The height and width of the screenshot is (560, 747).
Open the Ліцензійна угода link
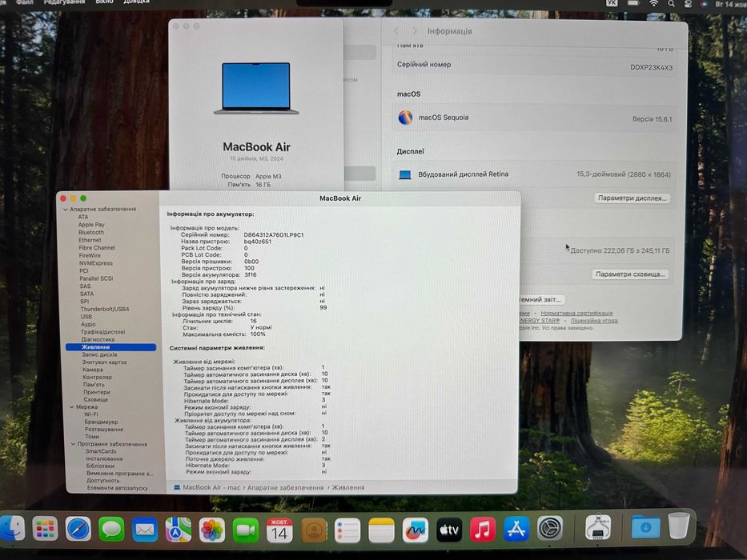[594, 321]
